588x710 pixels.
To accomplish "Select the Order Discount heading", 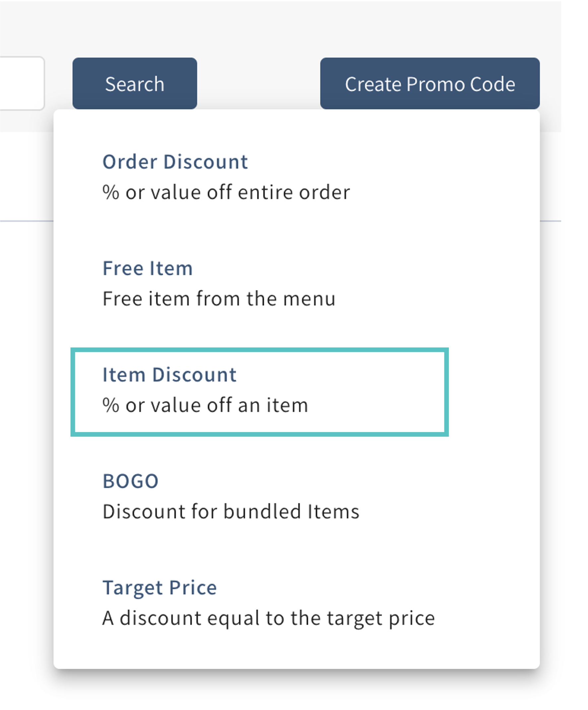I will coord(175,162).
